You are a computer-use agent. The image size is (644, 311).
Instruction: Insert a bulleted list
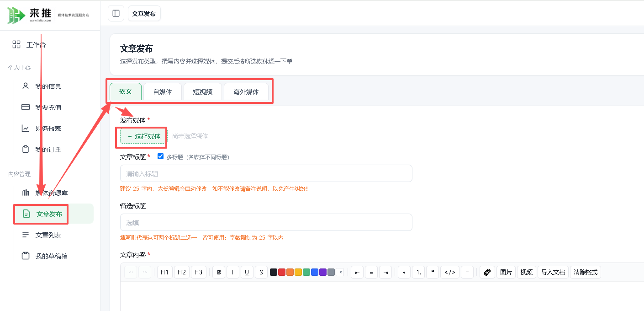point(404,272)
